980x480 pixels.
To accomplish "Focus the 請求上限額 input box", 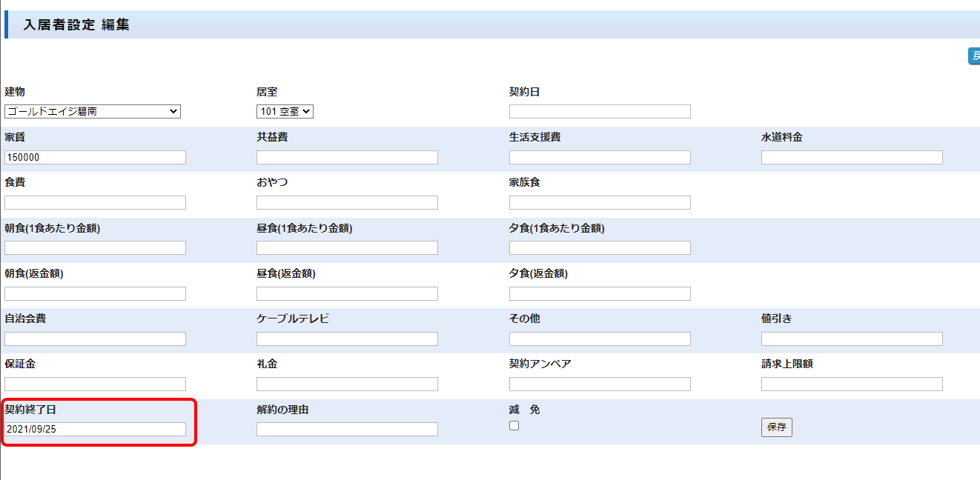I will tap(852, 384).
